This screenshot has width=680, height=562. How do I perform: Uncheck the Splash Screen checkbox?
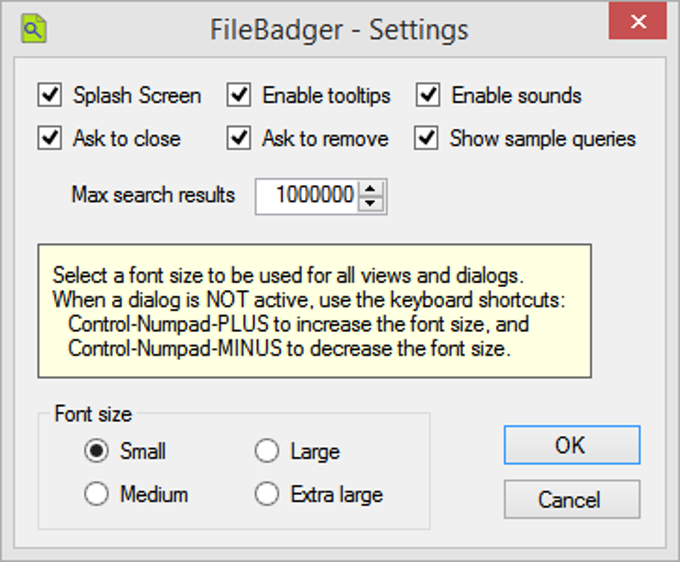(49, 95)
